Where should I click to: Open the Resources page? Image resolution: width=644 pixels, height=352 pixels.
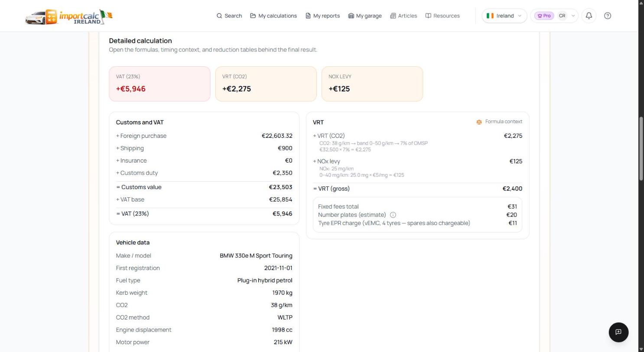point(442,16)
